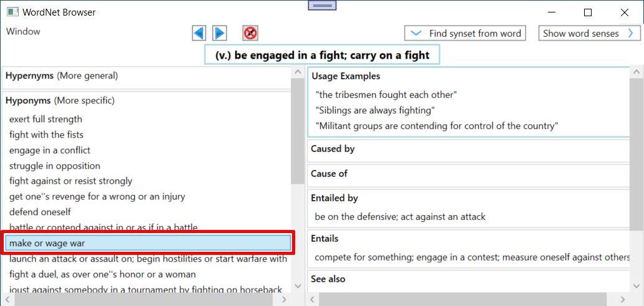Go back with the left arrow icon

tap(199, 33)
